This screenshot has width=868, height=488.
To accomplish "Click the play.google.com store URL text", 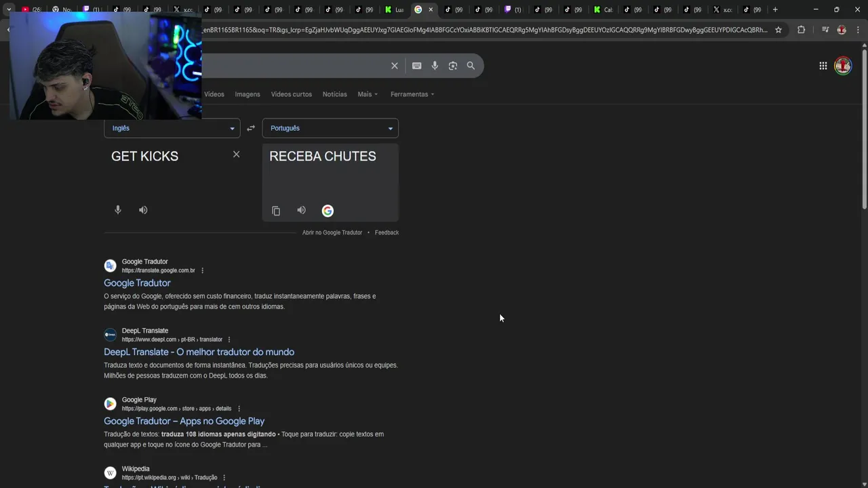I will pyautogui.click(x=176, y=409).
